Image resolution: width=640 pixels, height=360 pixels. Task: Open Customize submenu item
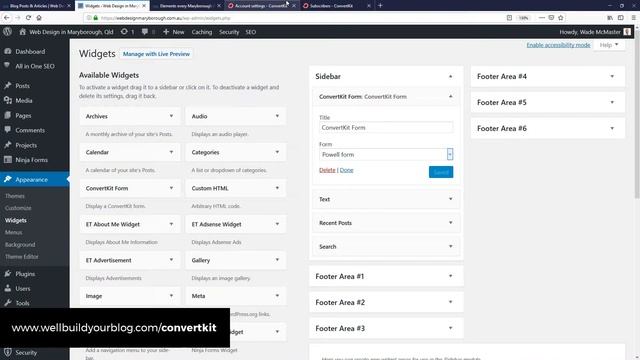tap(18, 208)
